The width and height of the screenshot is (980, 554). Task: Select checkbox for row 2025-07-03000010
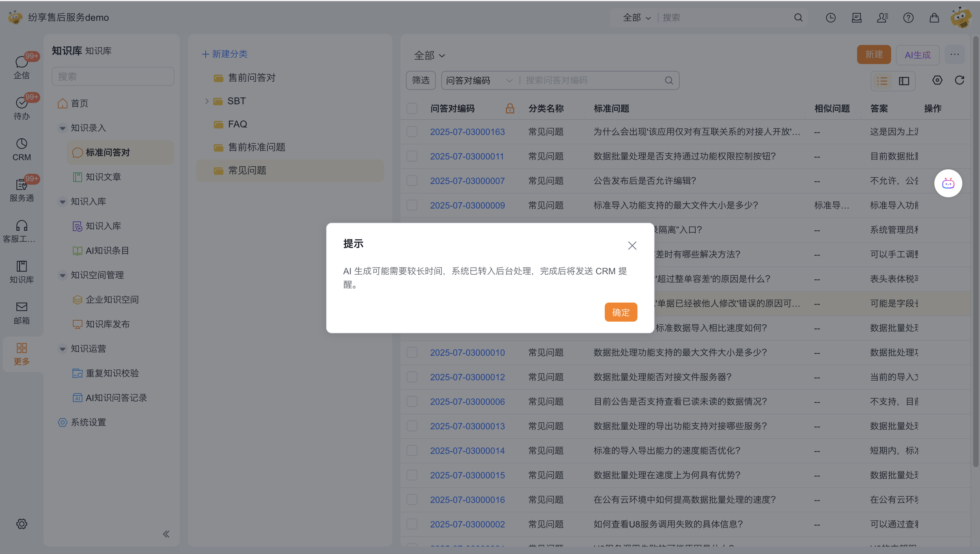coord(412,353)
